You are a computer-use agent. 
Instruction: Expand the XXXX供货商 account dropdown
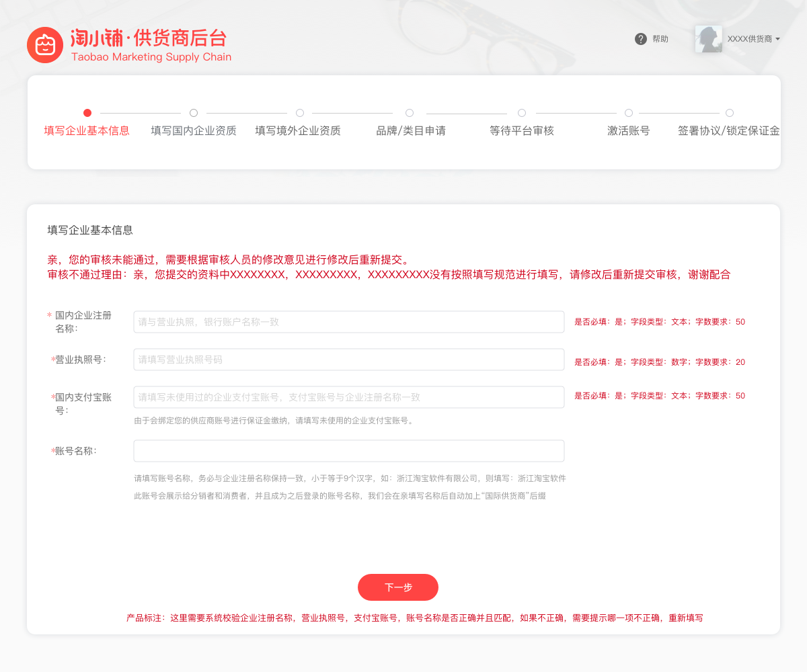[753, 39]
